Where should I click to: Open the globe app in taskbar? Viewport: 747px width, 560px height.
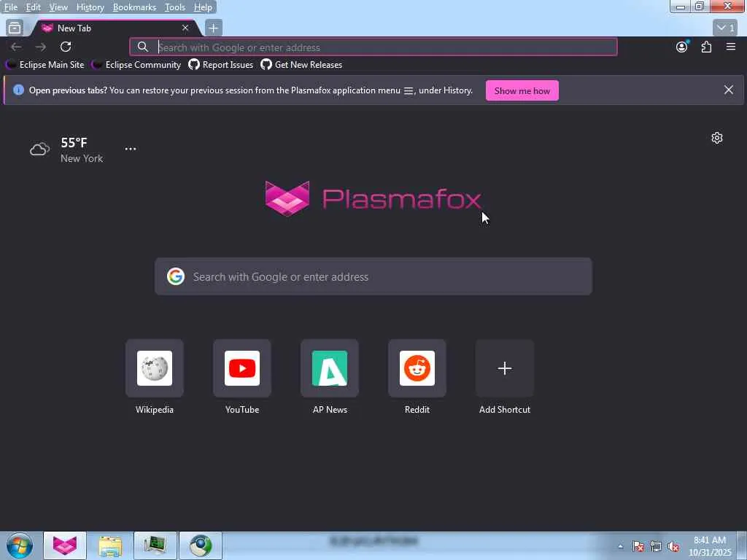pos(201,545)
